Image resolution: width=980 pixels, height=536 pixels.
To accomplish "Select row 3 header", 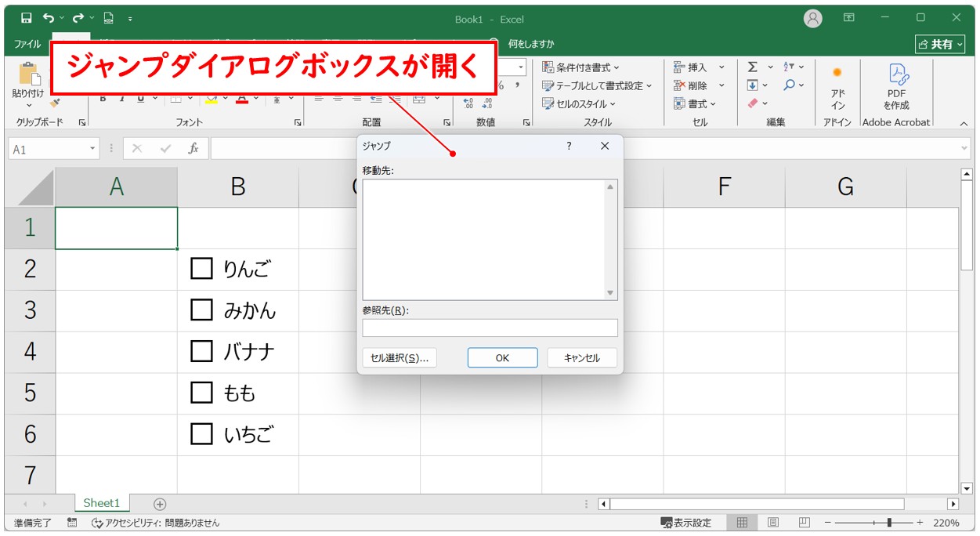I will tap(30, 310).
